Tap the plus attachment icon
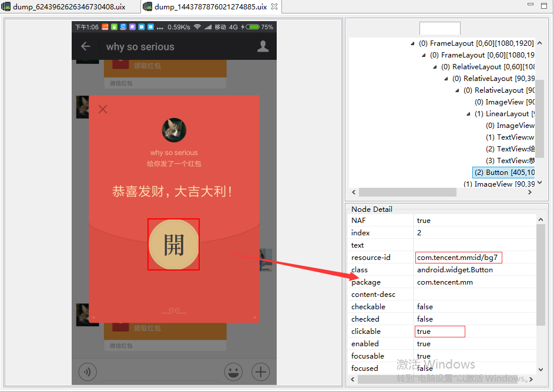Screen dimensions: 554x392 coord(261,372)
